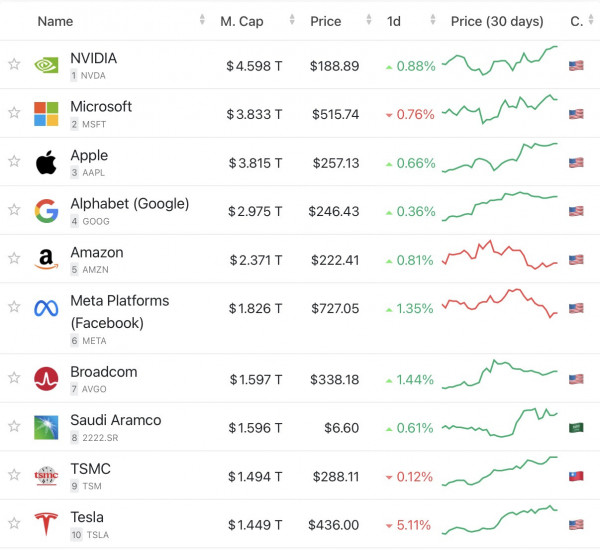The height and width of the screenshot is (551, 600).
Task: Open the TSMC company link
Action: 90,469
